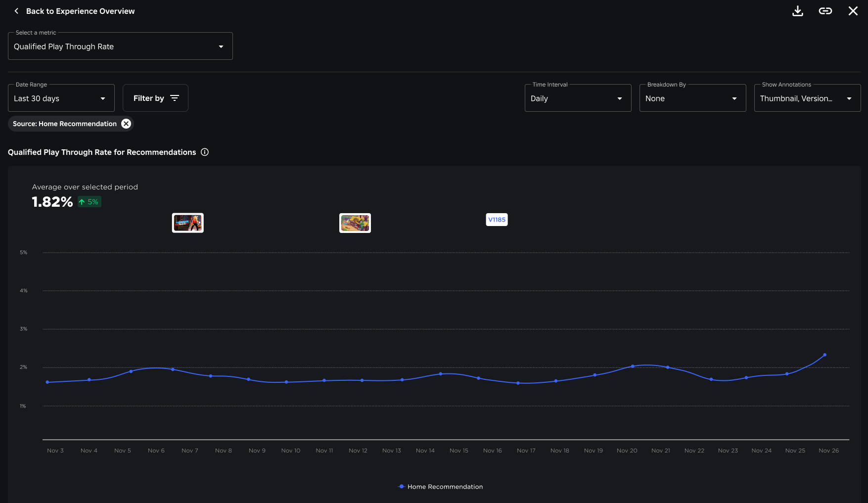
Task: Click the second thumbnail annotation near Nov 12
Action: point(355,223)
